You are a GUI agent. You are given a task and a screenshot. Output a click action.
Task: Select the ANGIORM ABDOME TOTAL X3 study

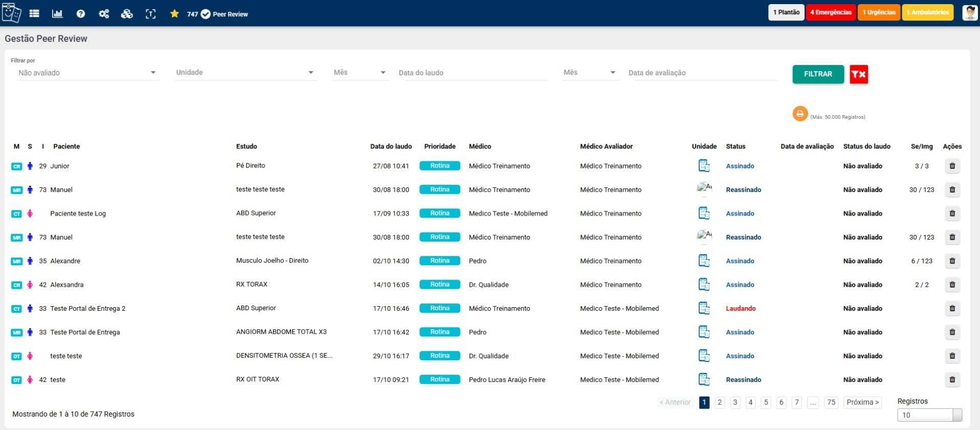click(281, 332)
